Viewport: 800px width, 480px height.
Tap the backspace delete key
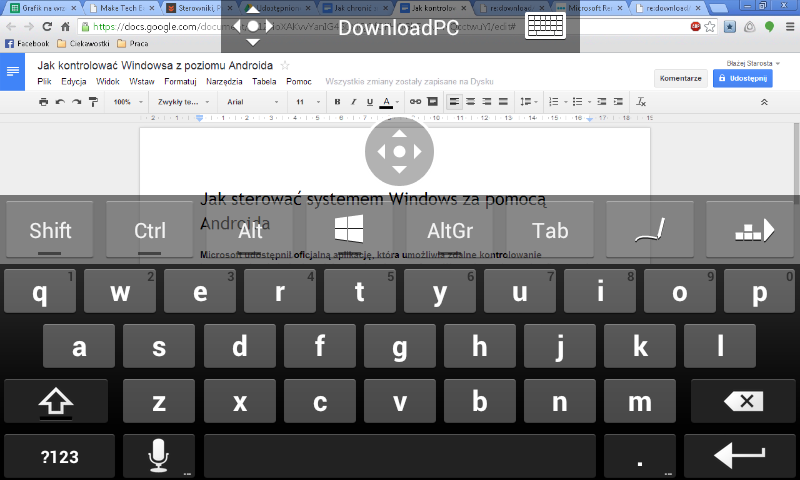(x=743, y=401)
